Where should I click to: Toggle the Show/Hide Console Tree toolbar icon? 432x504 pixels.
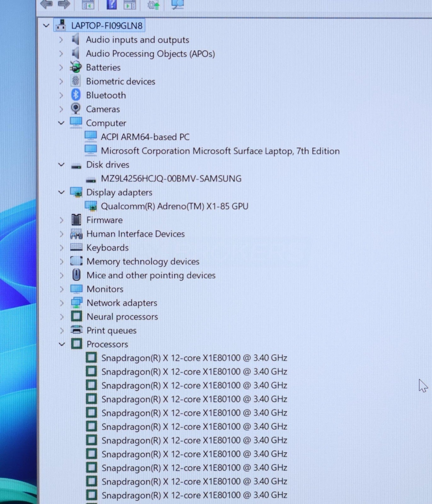(88, 4)
